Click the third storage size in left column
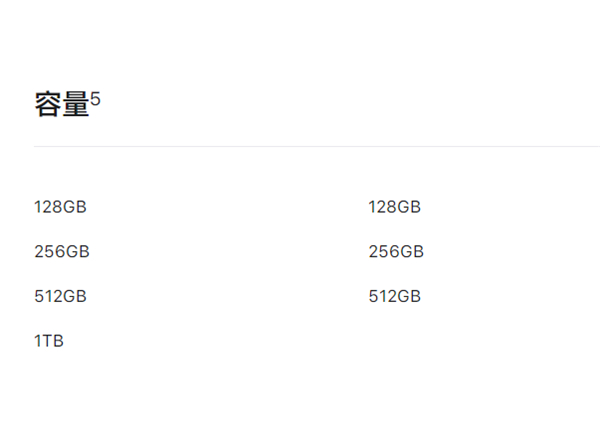Viewport: 600px width, 430px height. 60,296
